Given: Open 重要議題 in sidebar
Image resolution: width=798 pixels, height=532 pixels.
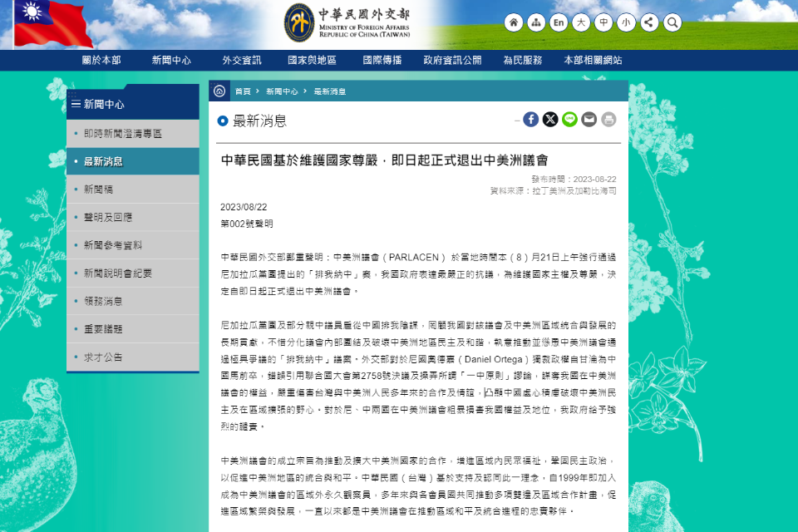Looking at the screenshot, I should pos(133,329).
